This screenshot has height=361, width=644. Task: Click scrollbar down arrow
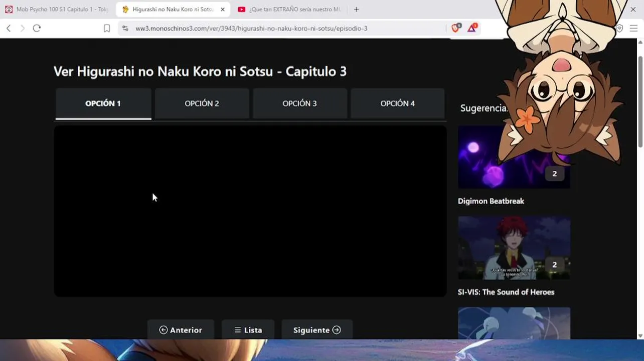640,335
